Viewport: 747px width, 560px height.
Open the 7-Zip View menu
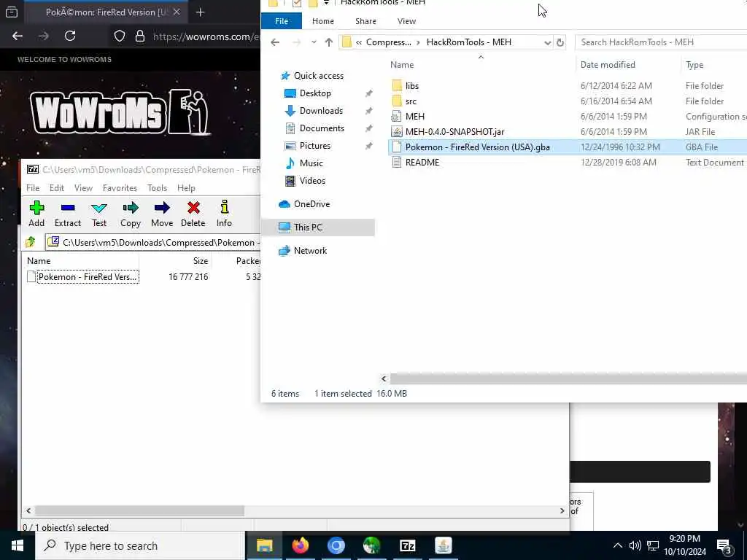click(83, 188)
